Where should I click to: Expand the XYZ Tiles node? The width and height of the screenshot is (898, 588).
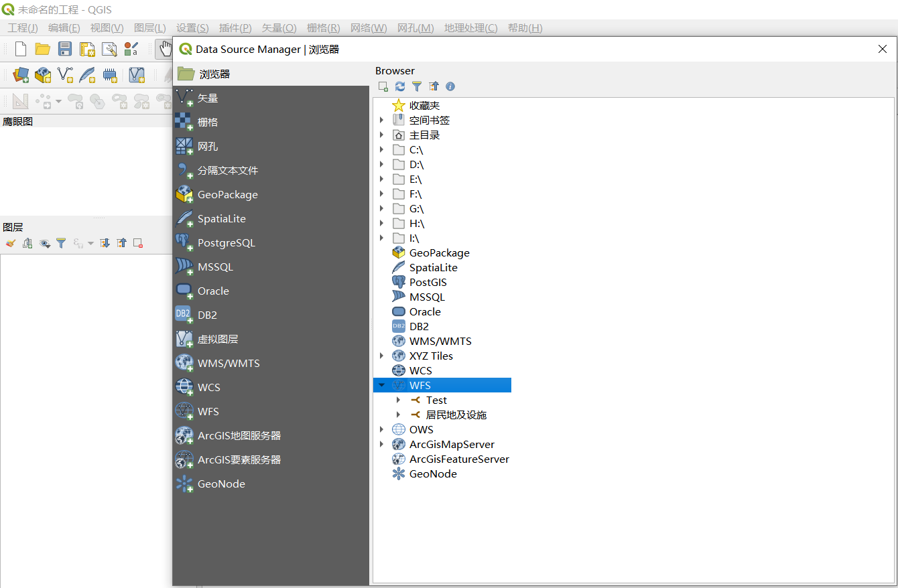point(382,356)
